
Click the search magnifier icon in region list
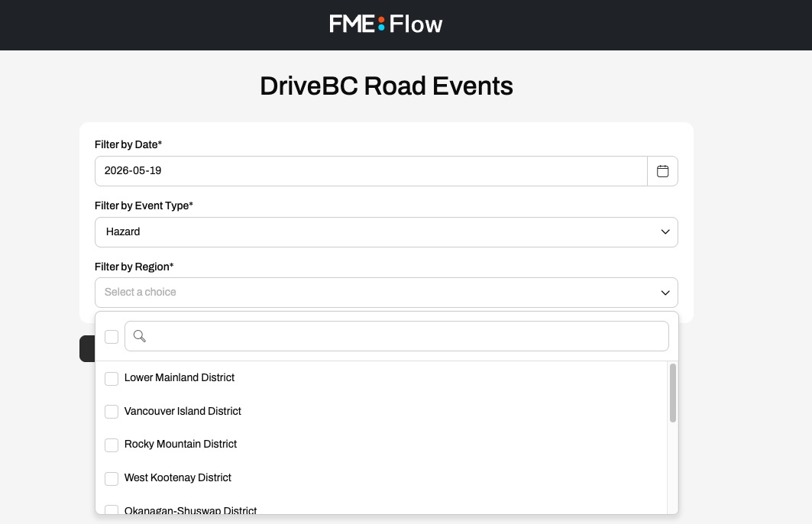pyautogui.click(x=139, y=336)
